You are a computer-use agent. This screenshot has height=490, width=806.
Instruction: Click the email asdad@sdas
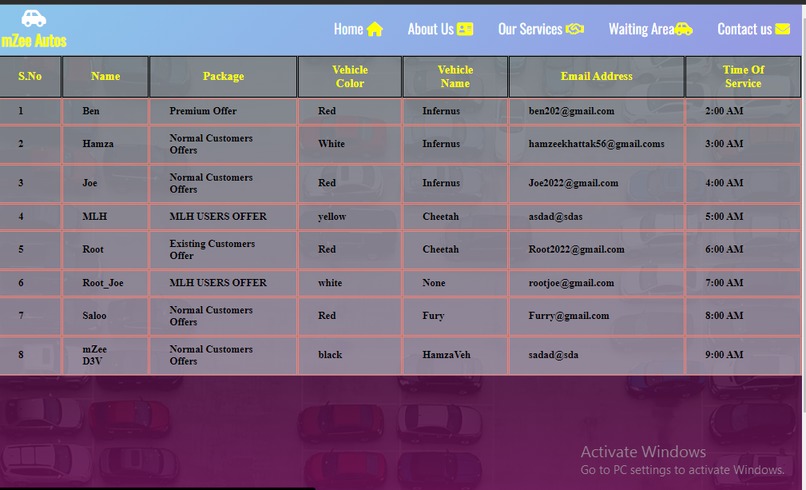click(555, 216)
